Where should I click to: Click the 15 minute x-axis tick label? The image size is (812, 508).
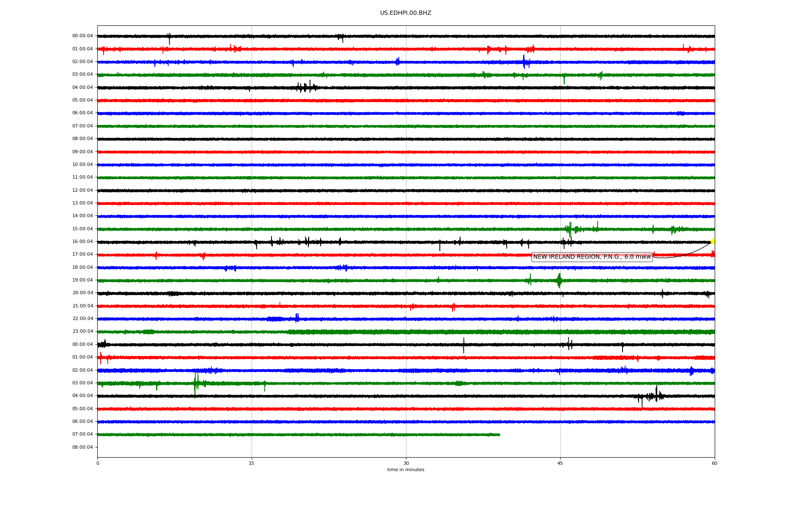[x=252, y=463]
